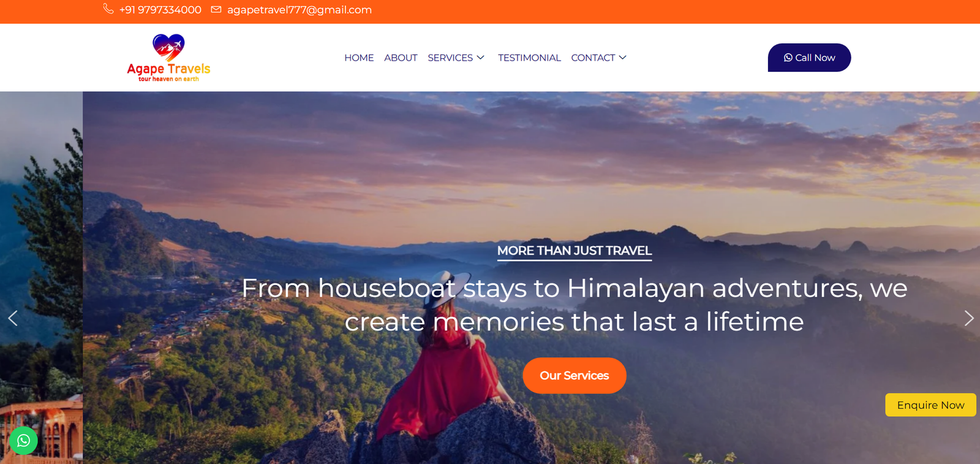
Task: Click the agapetravel777@gmail.com email link
Action: pyautogui.click(x=300, y=10)
